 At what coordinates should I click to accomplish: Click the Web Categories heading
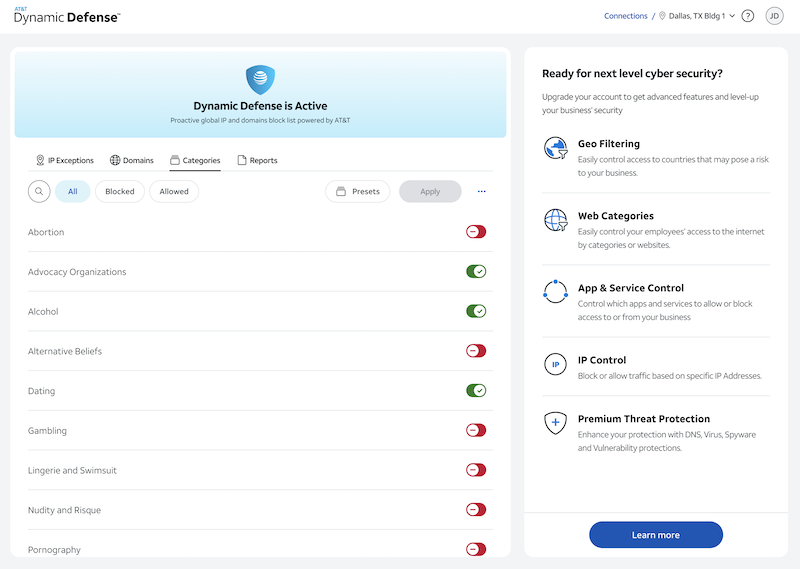616,216
